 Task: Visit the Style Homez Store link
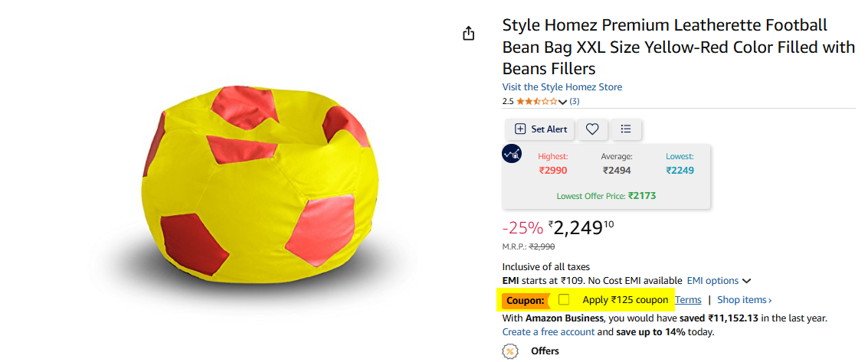(562, 87)
